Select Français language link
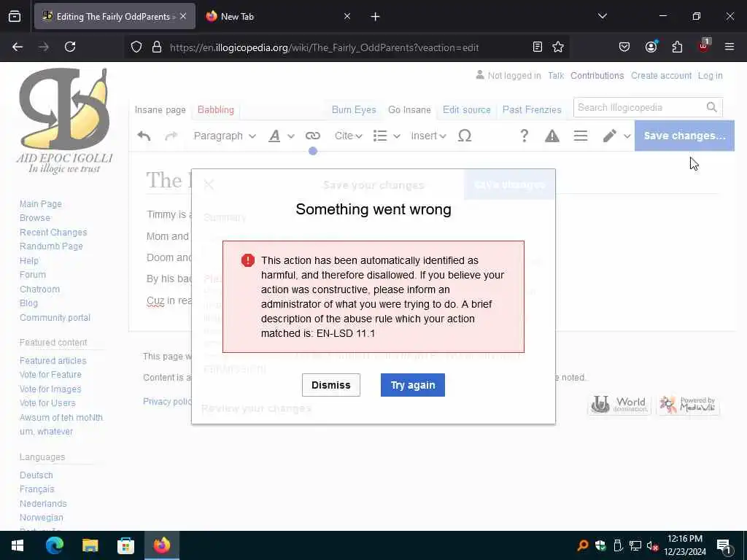Viewport: 747px width, 560px height. click(36, 489)
